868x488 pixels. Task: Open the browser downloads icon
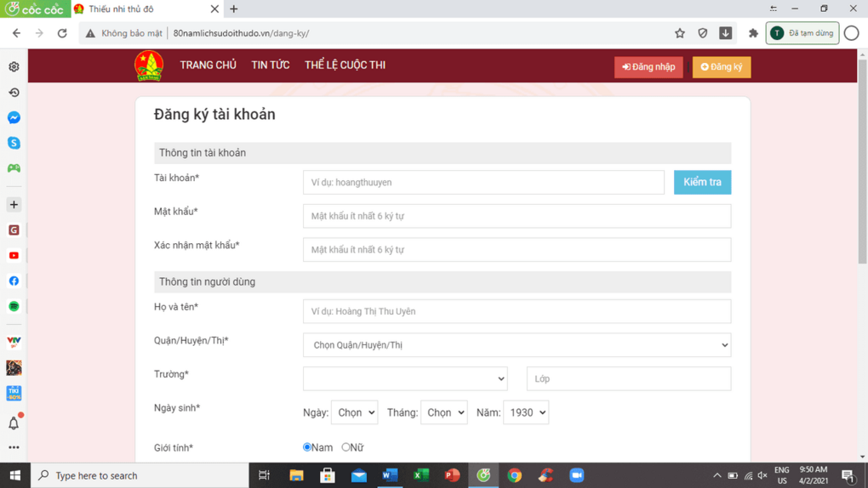coord(725,33)
